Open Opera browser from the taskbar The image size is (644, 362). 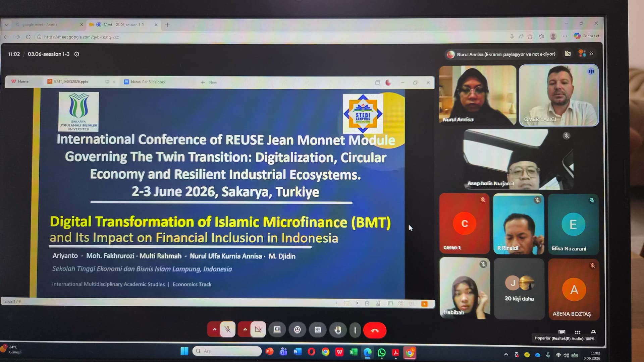point(311,352)
